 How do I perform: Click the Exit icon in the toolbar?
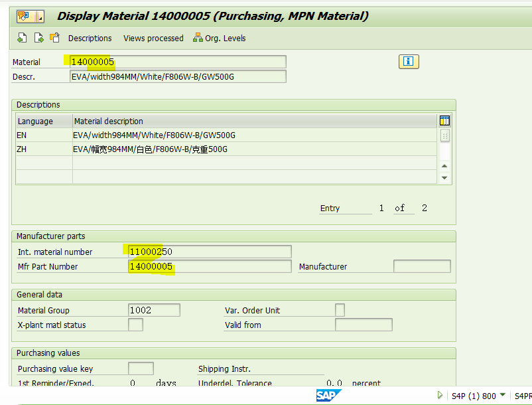[x=38, y=38]
